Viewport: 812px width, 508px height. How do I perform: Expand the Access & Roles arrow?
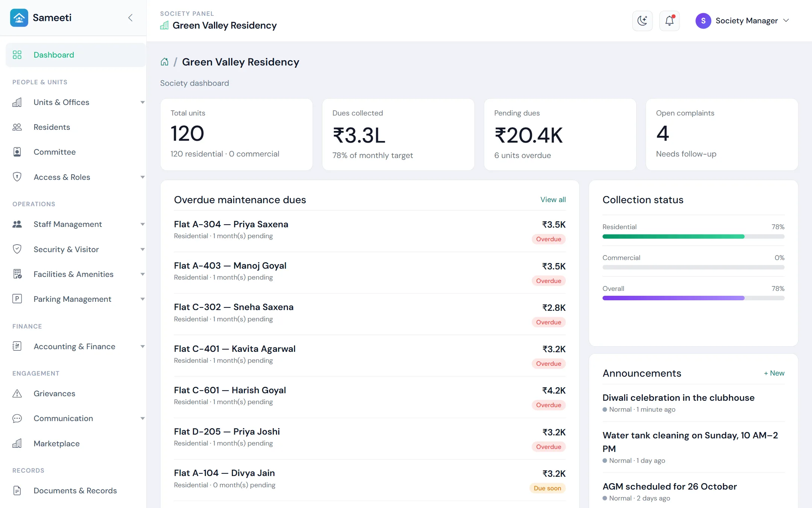click(142, 177)
